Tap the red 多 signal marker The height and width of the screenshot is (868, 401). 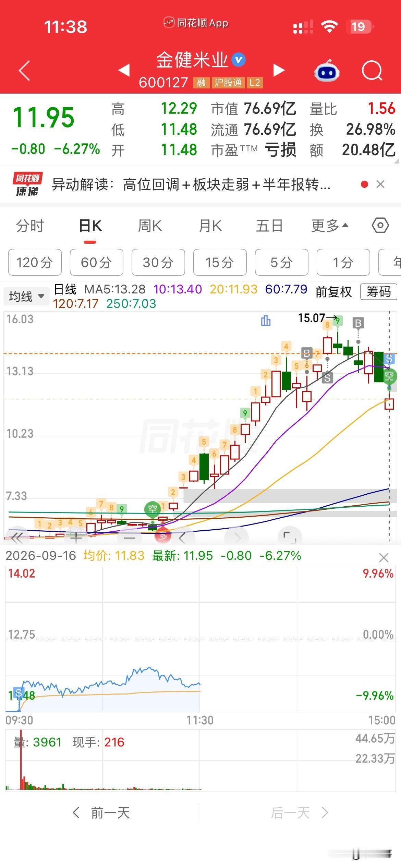[163, 536]
